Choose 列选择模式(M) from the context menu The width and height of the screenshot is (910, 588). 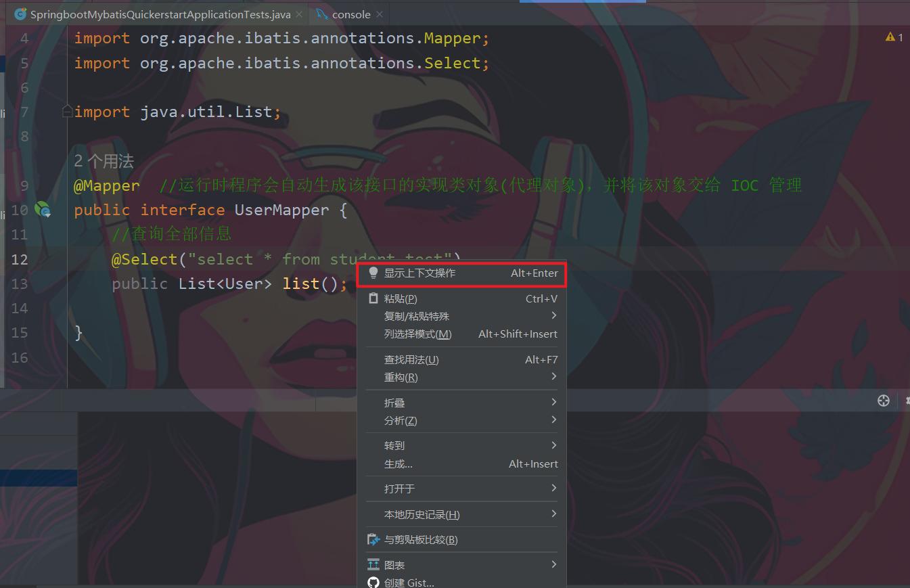click(461, 334)
